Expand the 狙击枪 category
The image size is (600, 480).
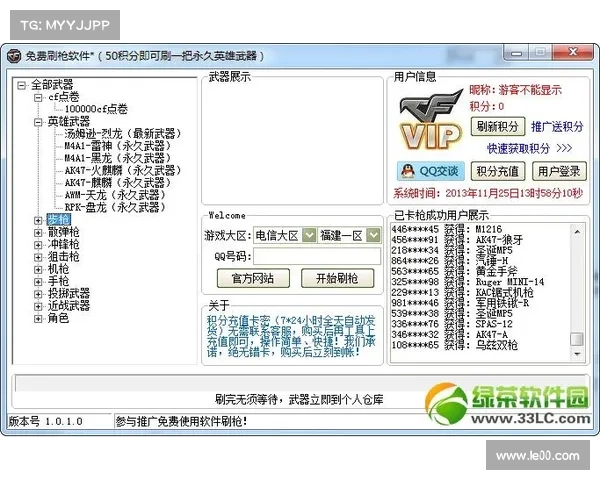[x=38, y=257]
